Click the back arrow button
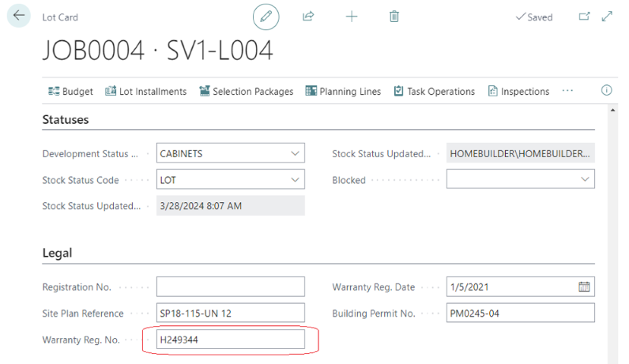Viewport: 629px width, 364px height. pyautogui.click(x=19, y=16)
